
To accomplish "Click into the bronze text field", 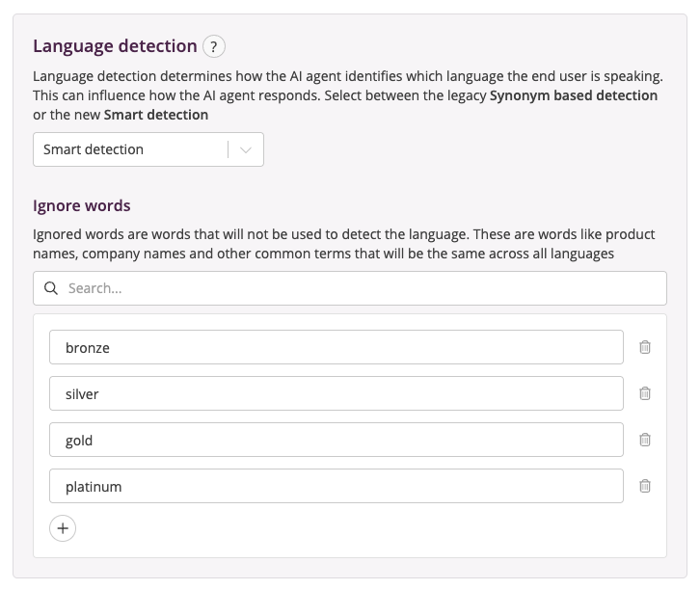I will 336,347.
